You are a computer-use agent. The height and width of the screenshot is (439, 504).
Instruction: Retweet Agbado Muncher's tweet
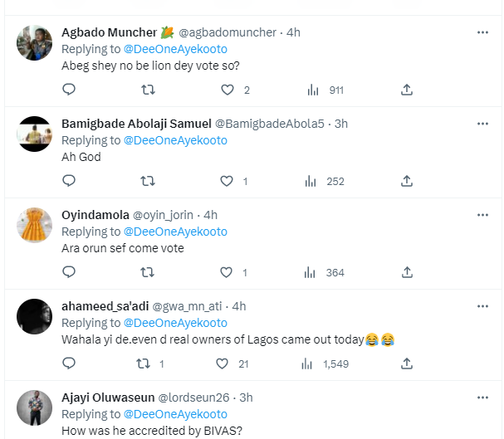click(x=148, y=90)
